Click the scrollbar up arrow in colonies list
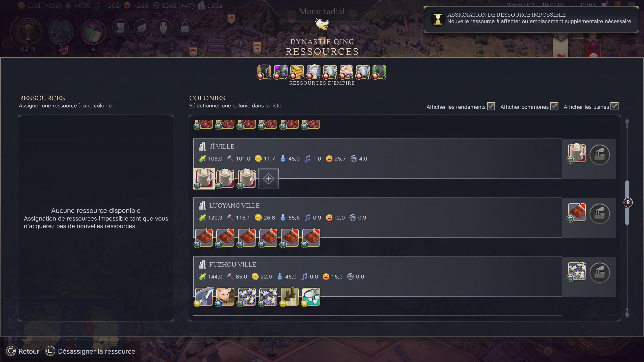Image resolution: width=644 pixels, height=362 pixels. [627, 122]
